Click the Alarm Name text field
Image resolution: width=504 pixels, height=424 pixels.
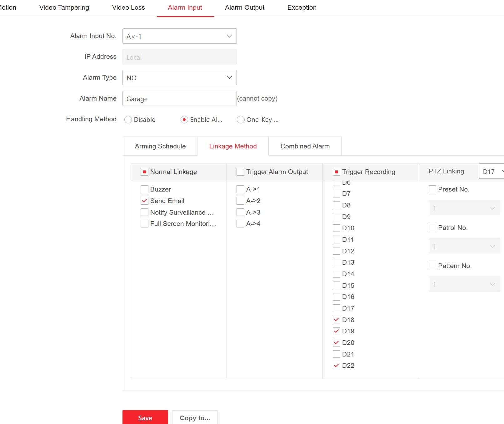tap(179, 99)
